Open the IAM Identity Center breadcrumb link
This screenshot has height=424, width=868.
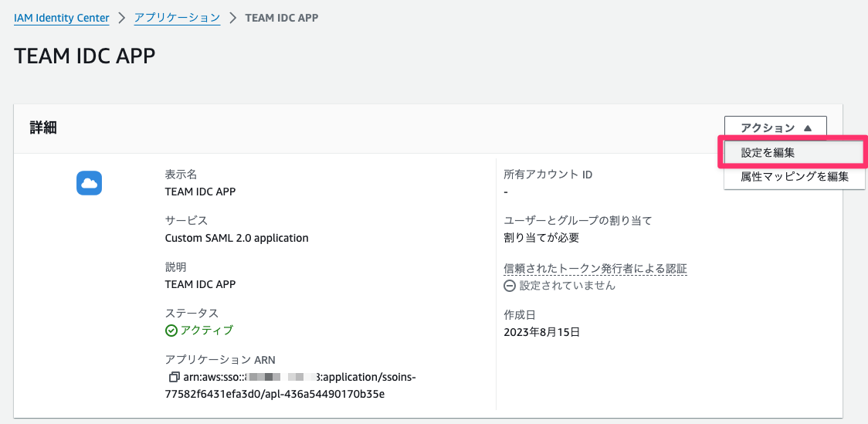(x=62, y=18)
